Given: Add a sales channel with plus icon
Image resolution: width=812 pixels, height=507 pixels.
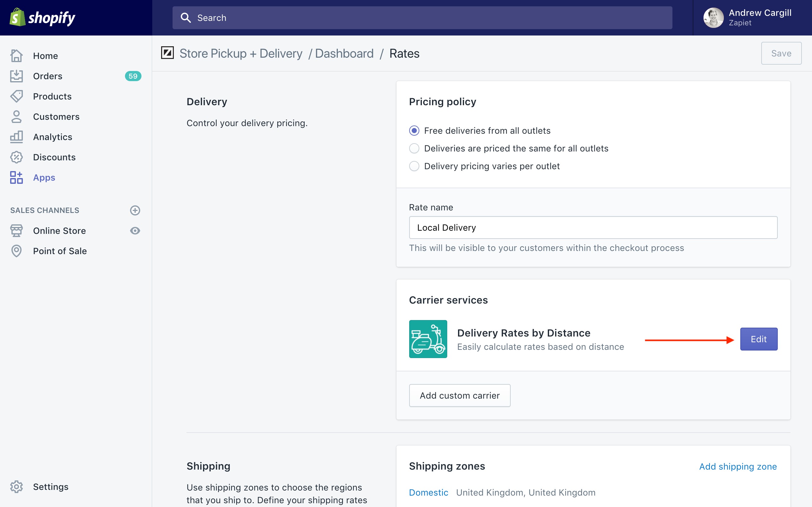Looking at the screenshot, I should click(x=135, y=210).
